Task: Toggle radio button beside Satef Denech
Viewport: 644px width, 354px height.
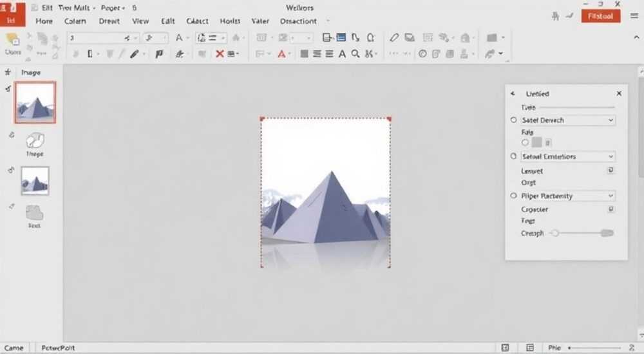Action: (513, 120)
